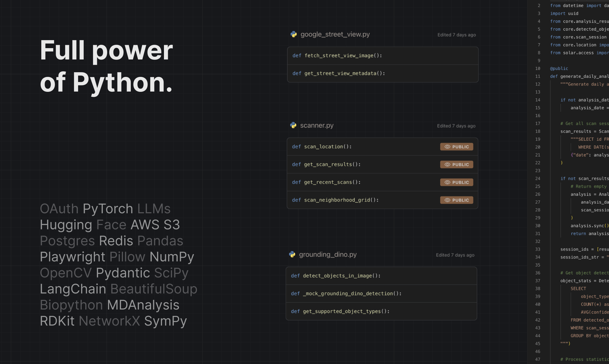The width and height of the screenshot is (609, 364).
Task: Click eye icon on scan_neighborhood_grid PUBLIC badge
Action: click(x=447, y=200)
